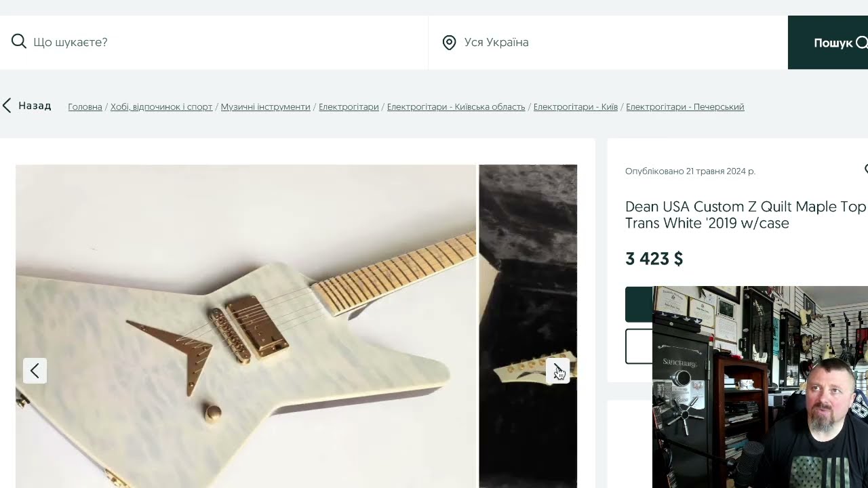Open 'Електрогітари - Київська область' breadcrumb

click(x=456, y=107)
